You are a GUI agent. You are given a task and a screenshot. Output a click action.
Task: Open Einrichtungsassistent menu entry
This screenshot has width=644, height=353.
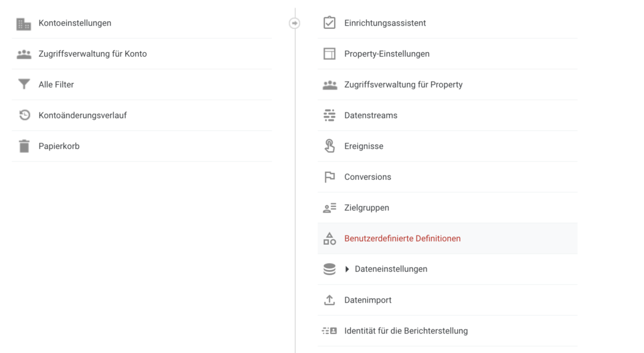[x=447, y=23]
